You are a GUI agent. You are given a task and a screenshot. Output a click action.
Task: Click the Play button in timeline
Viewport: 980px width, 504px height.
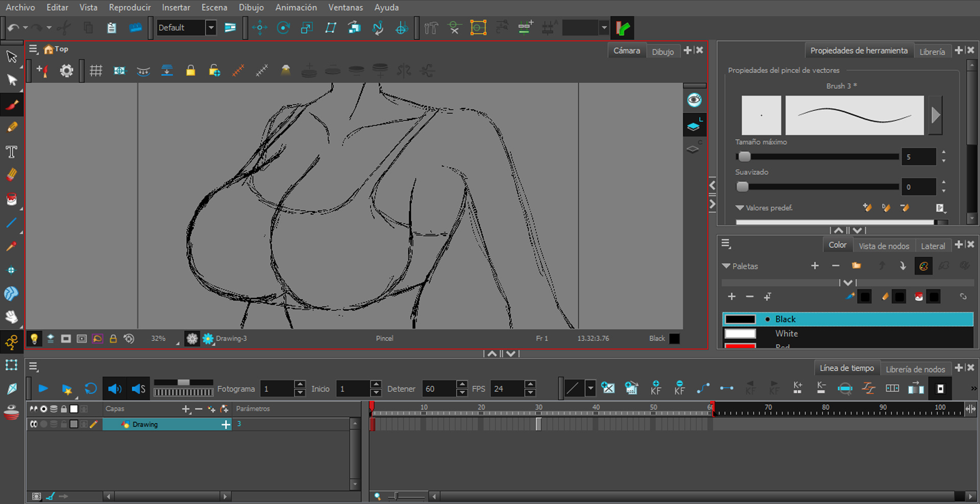coord(43,389)
